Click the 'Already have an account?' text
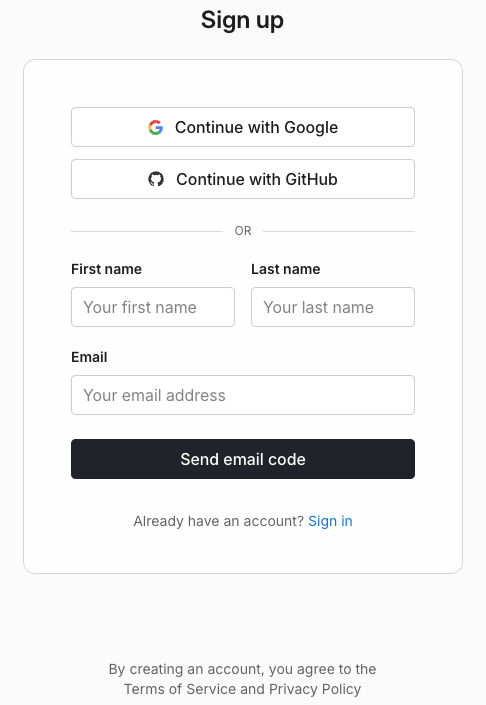486x705 pixels. click(218, 521)
